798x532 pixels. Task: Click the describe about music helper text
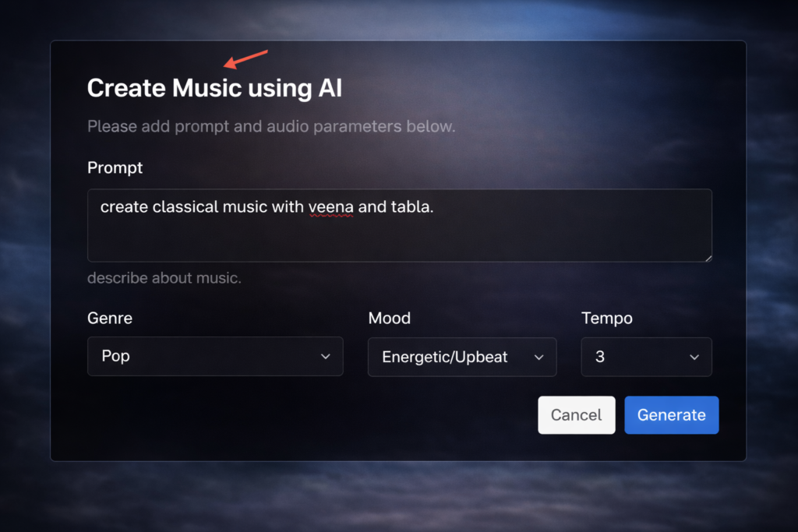[164, 277]
